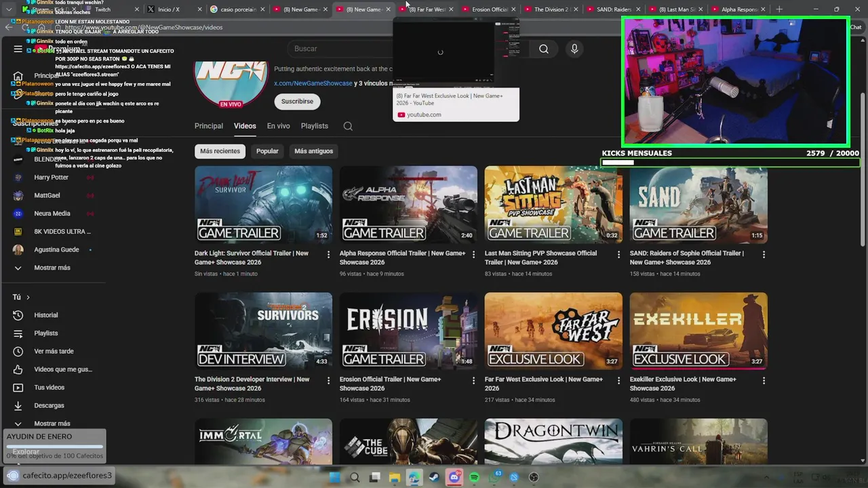Switch to the Videos channel tab
868x488 pixels.
coord(245,126)
